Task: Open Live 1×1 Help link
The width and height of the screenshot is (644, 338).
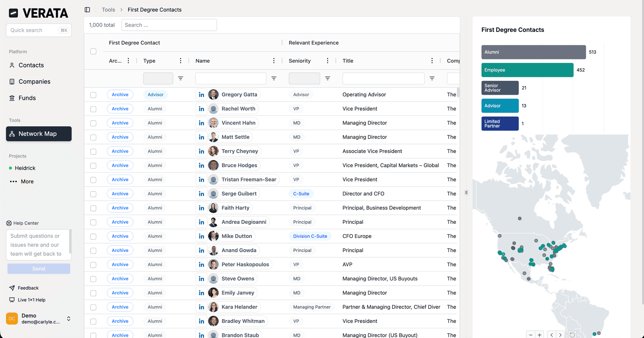Action: point(27,300)
